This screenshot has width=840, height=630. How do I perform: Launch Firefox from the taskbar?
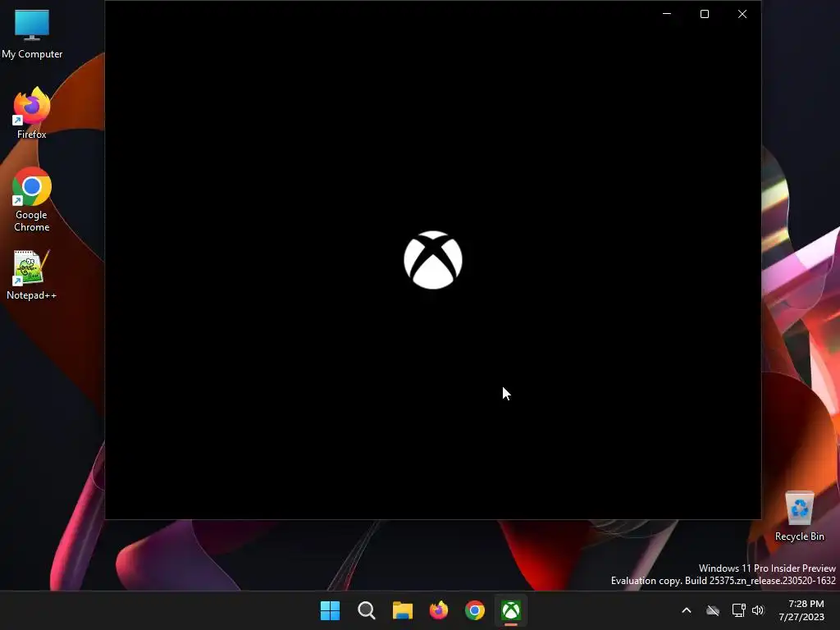(x=439, y=610)
